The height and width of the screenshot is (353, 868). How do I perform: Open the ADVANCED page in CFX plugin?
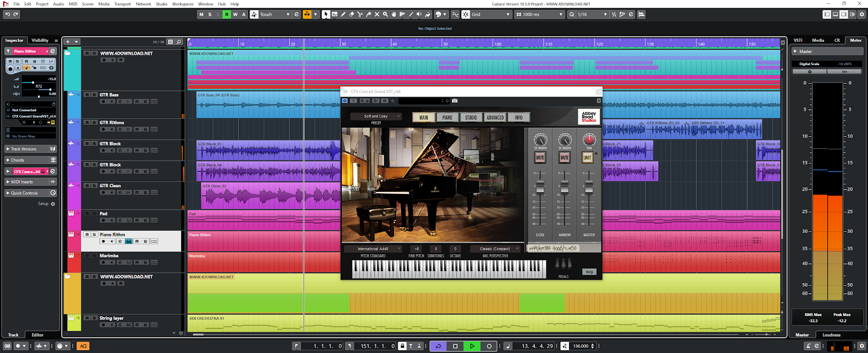point(495,117)
